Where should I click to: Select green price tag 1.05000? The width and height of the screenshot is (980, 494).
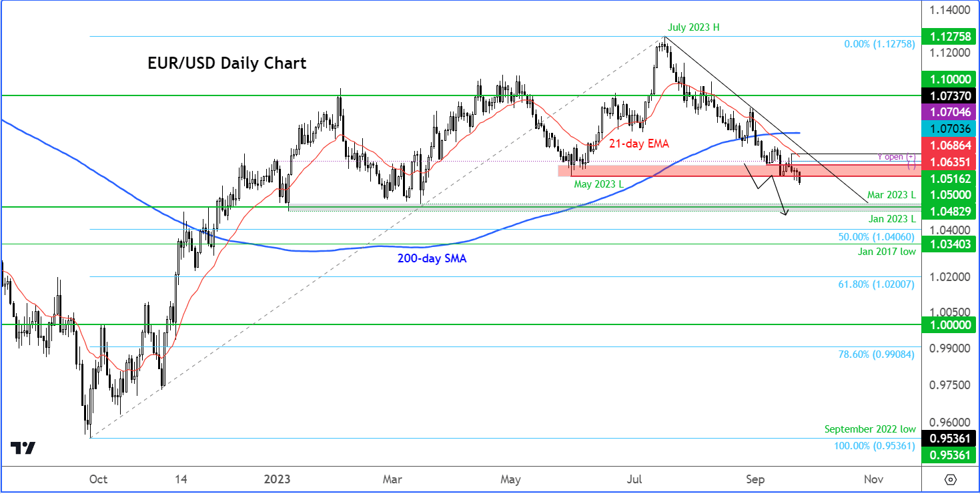point(948,195)
